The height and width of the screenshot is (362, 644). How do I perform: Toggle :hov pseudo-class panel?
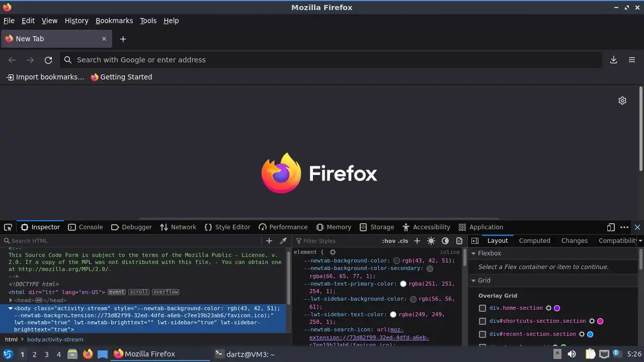(389, 241)
